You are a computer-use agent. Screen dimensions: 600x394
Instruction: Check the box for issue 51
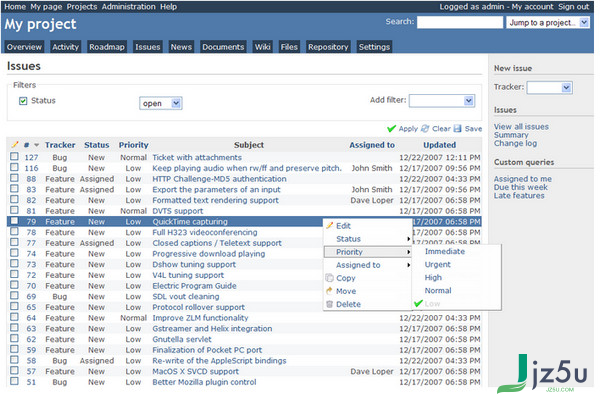15,381
